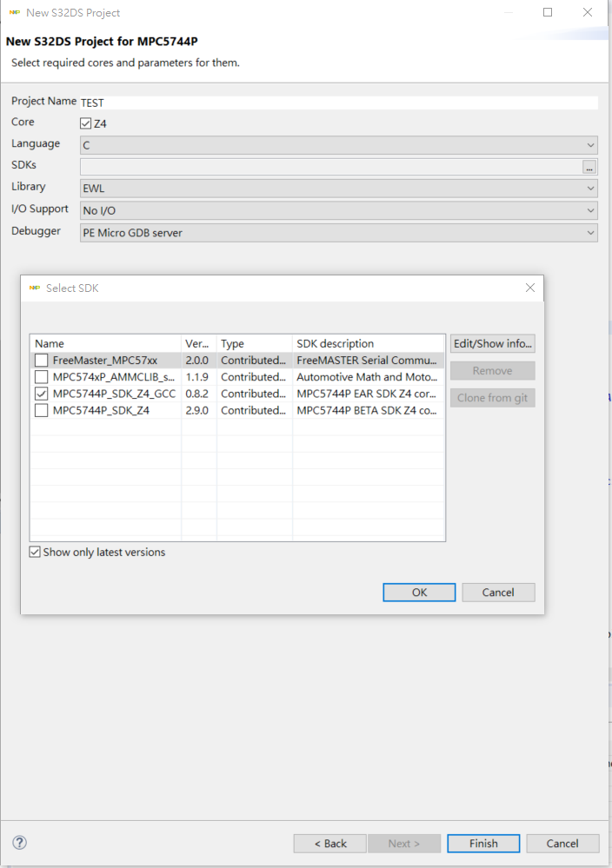
Task: Click Contributed... type cell in FreeMaster row
Action: pos(253,361)
